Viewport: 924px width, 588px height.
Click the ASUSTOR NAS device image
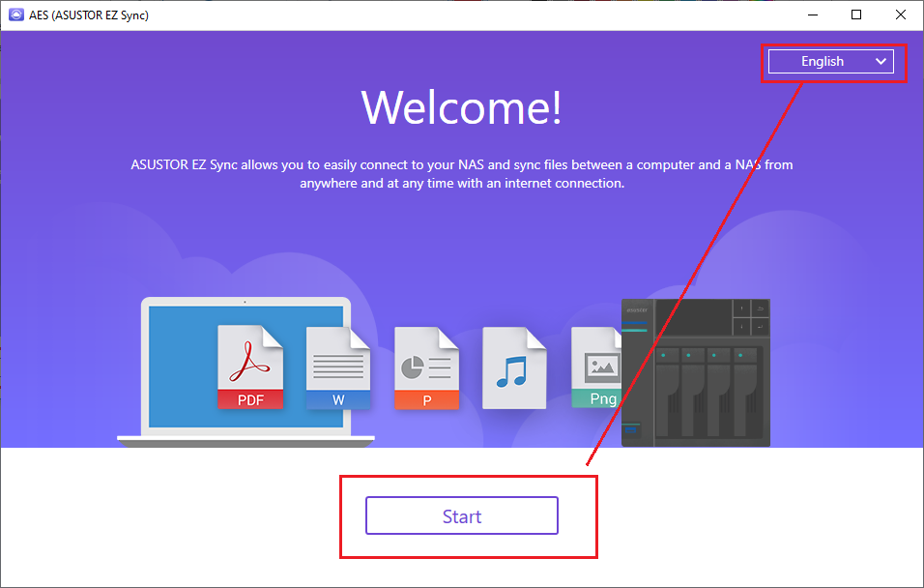(x=696, y=372)
